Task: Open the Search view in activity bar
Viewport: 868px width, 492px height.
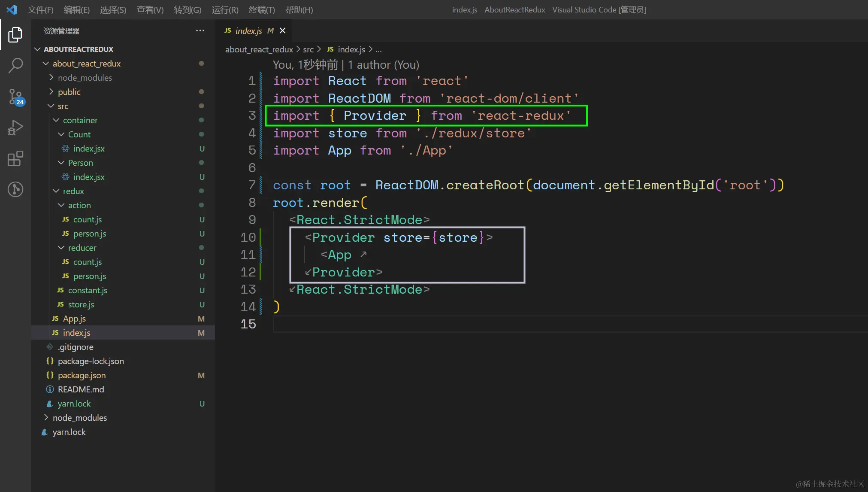Action: (x=15, y=66)
